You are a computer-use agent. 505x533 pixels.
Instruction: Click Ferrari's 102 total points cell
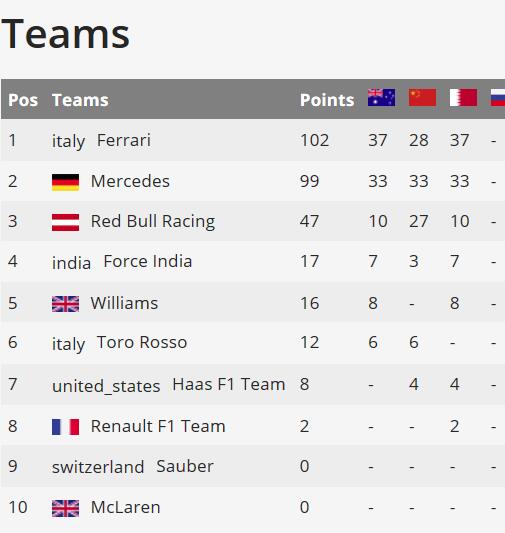314,140
